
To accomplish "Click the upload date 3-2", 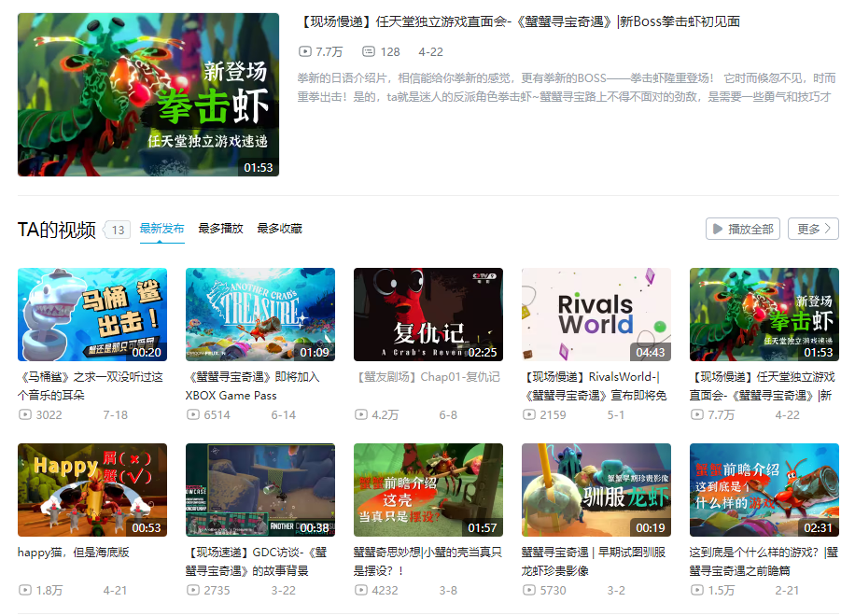I will 616,591.
